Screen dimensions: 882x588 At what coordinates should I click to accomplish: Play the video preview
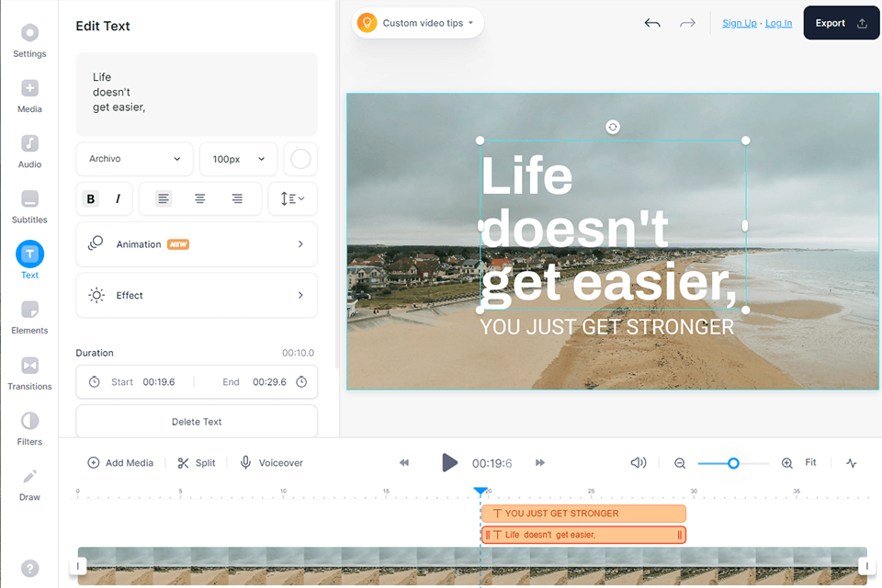tap(449, 463)
